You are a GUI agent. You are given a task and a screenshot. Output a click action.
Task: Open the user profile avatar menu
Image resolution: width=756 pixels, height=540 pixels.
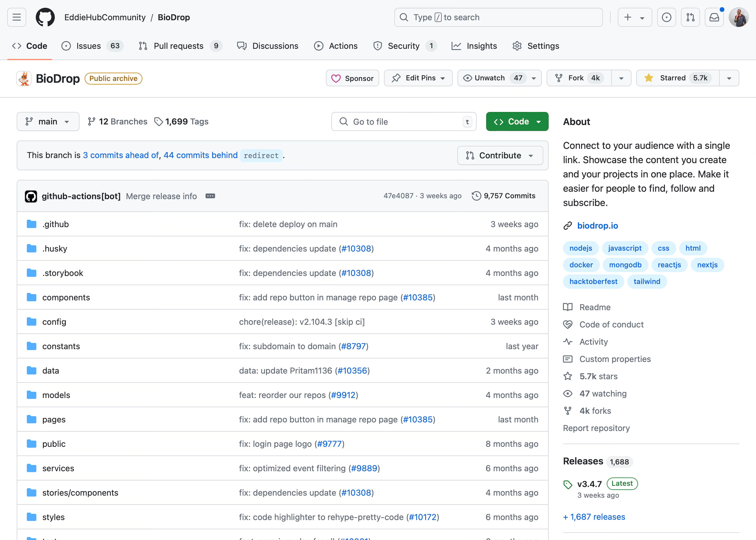coord(739,17)
